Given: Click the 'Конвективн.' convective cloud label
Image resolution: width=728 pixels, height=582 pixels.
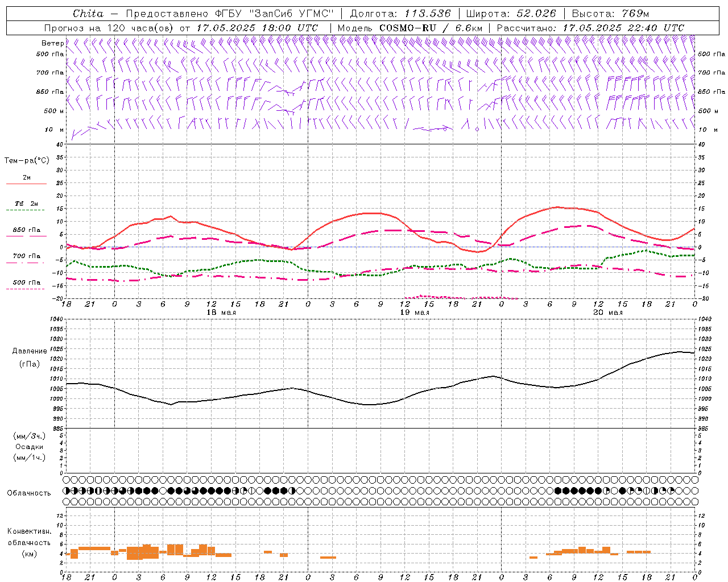Looking at the screenshot, I should tap(30, 531).
